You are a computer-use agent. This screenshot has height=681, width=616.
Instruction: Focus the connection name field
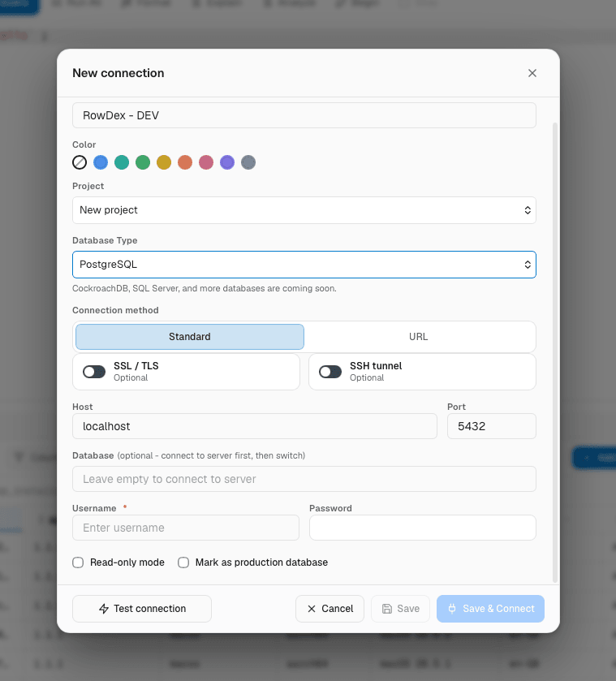(304, 115)
